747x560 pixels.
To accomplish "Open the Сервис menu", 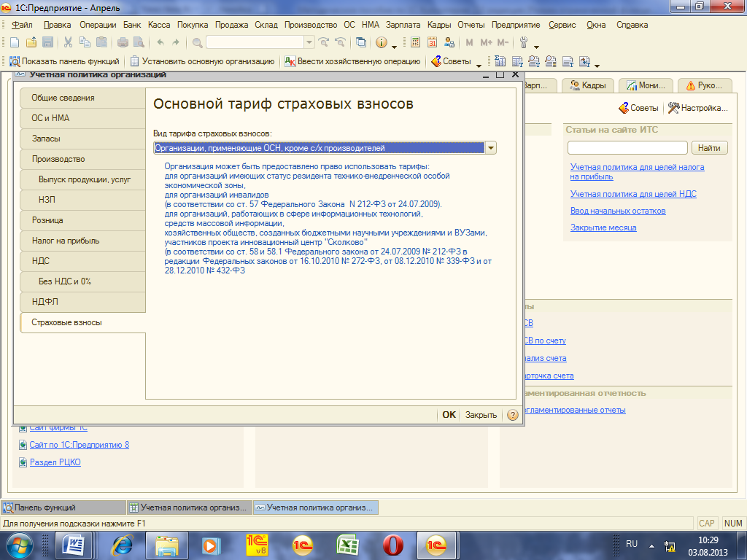I will coord(562,25).
